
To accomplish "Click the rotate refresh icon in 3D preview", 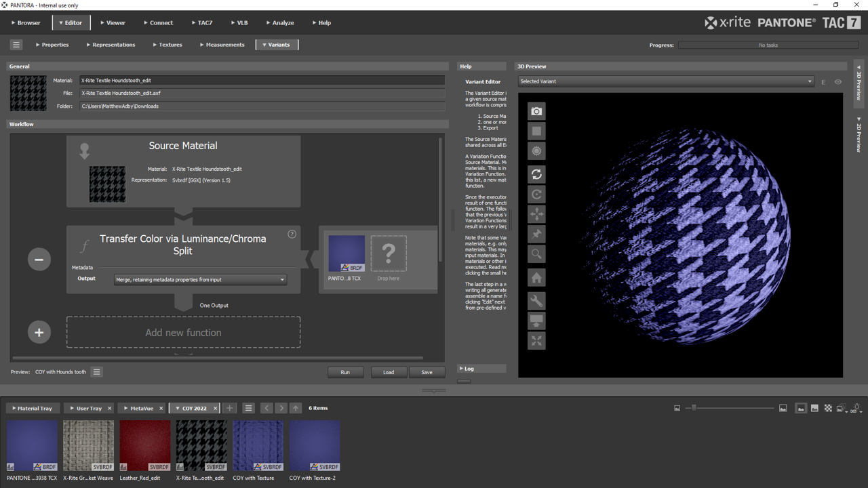I will (536, 174).
